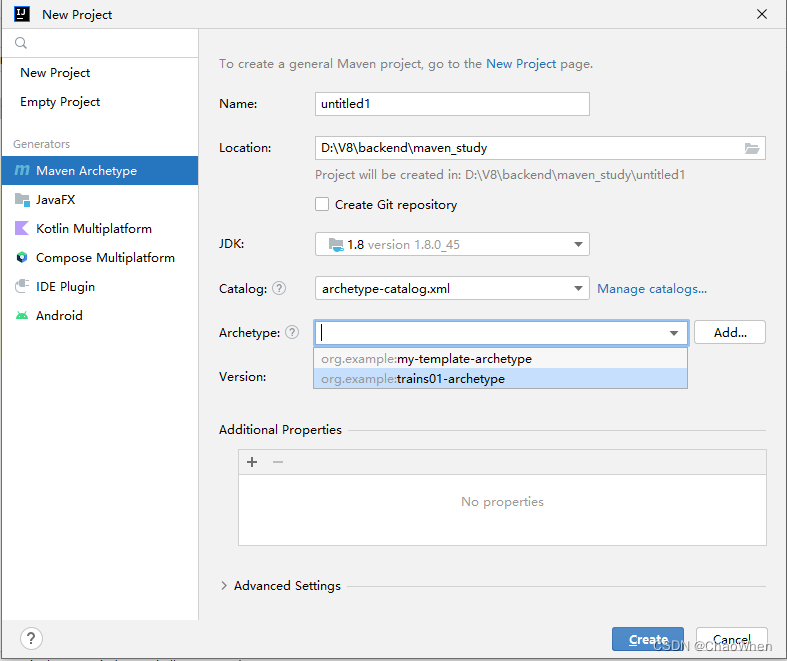Click the Android robot icon

point(22,316)
